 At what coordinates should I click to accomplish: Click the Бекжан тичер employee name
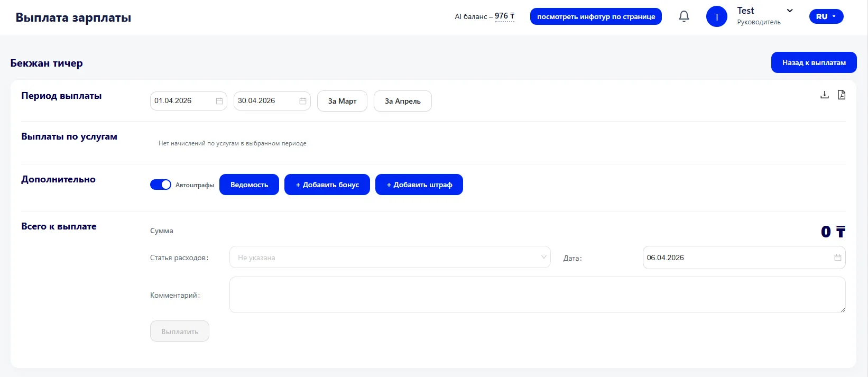pos(47,63)
